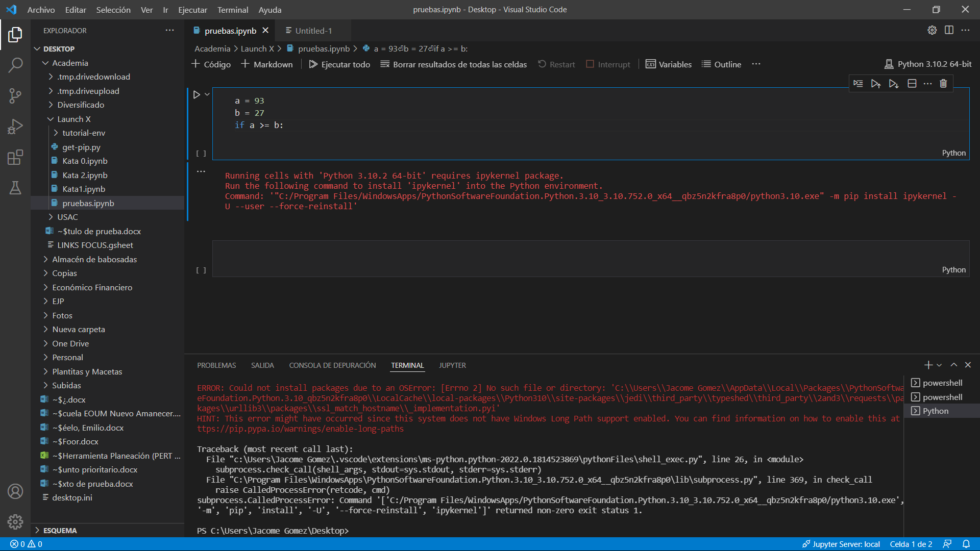Select kernel Python 3.10.2 64-bit

tap(928, 64)
